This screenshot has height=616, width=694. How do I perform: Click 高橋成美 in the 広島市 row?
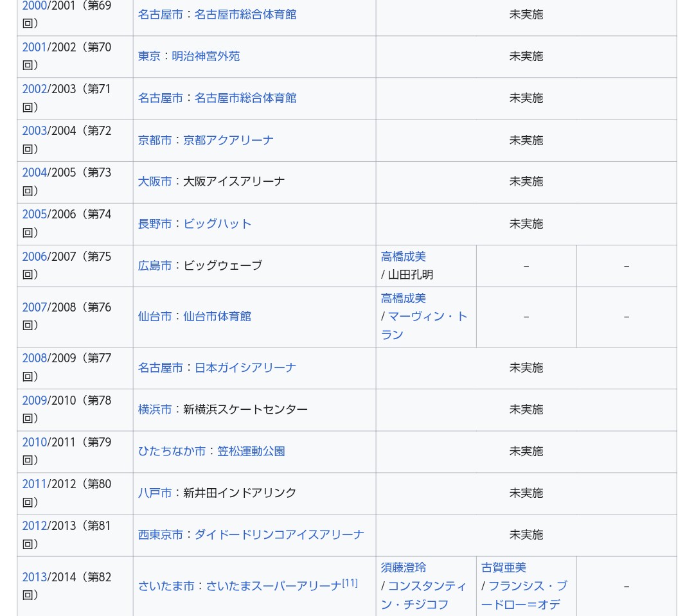tap(404, 257)
